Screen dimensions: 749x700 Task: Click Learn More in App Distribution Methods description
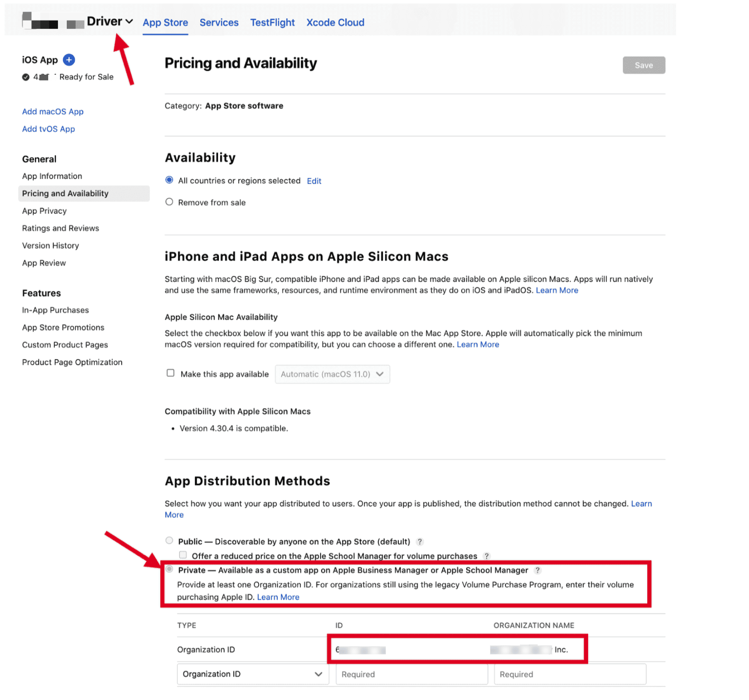tap(641, 504)
